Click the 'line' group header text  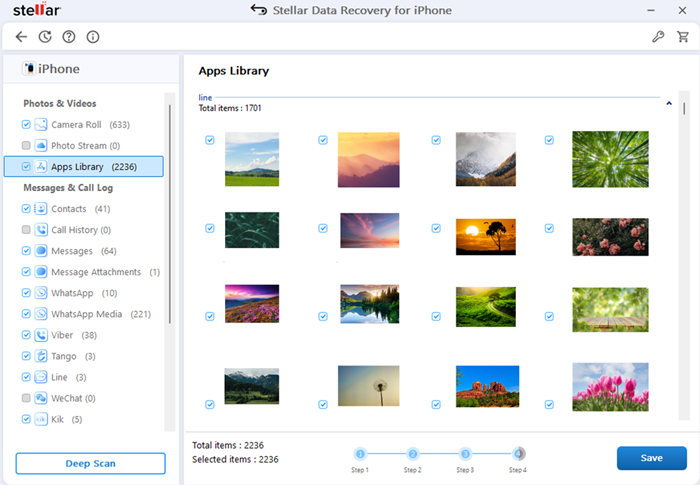pos(205,97)
